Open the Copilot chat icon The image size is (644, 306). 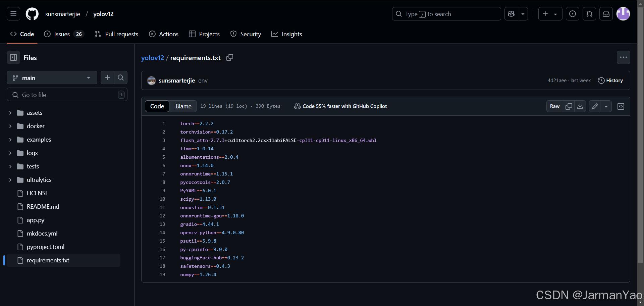511,14
